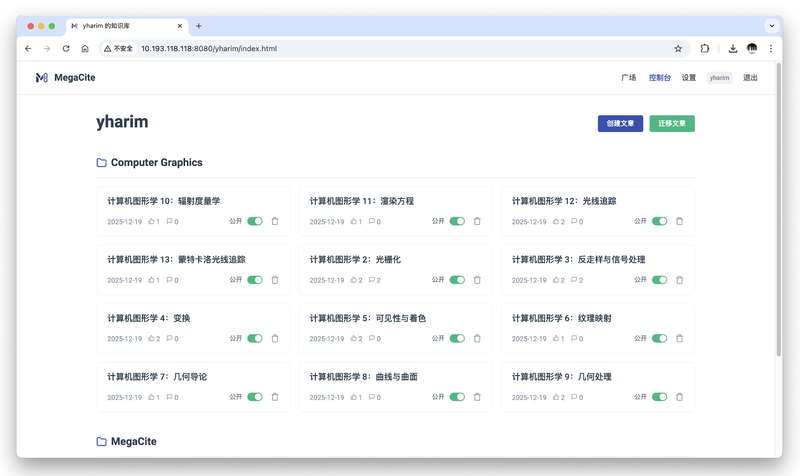Open article 计算机图形学 10：辐射度量学
Screen dimensions: 800x476
tap(163, 201)
